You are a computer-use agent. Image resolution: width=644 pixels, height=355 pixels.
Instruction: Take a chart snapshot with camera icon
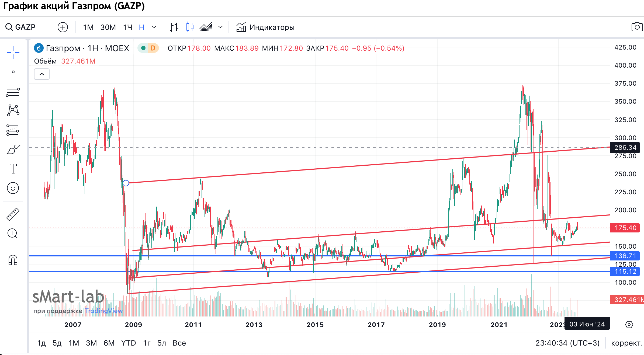[x=637, y=27]
